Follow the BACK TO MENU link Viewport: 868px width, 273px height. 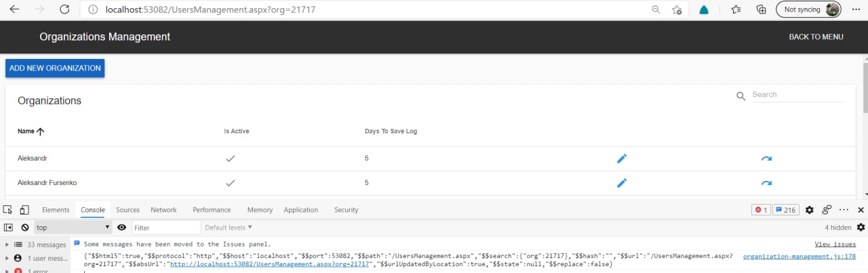816,37
